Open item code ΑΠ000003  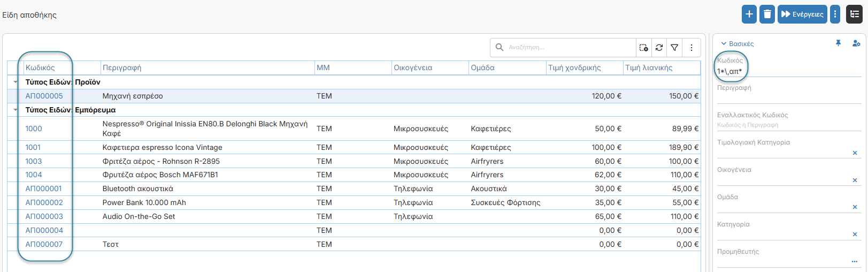point(44,216)
